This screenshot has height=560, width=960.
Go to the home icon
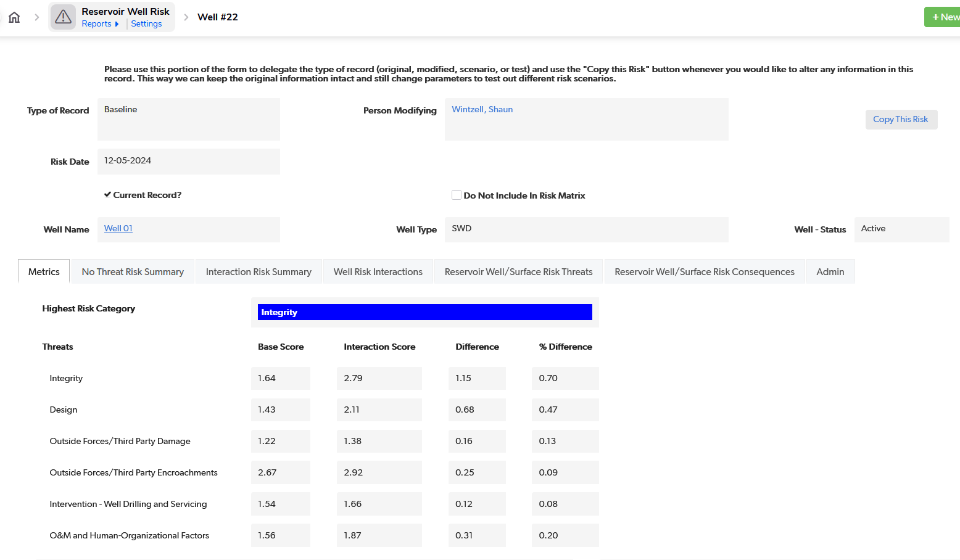tap(14, 17)
